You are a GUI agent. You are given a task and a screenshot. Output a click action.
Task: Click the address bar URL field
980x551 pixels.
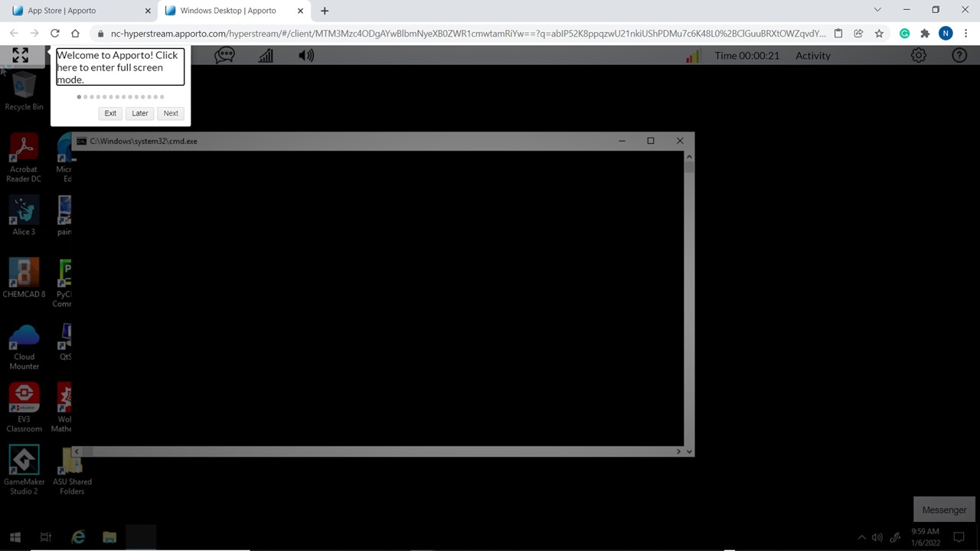[468, 34]
